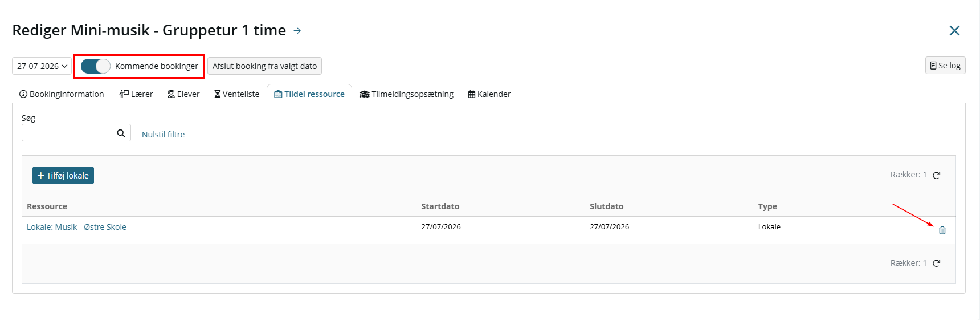Switch to Bookinginformation tab
The image size is (980, 320).
pyautogui.click(x=62, y=94)
